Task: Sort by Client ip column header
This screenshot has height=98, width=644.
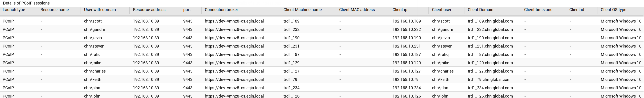Action: (x=400, y=10)
